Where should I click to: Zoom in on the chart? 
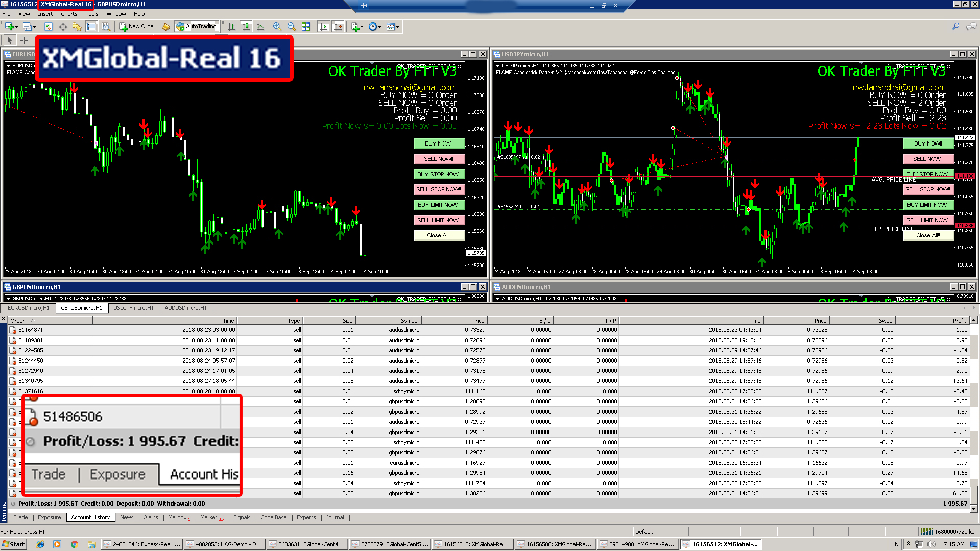coord(277,27)
